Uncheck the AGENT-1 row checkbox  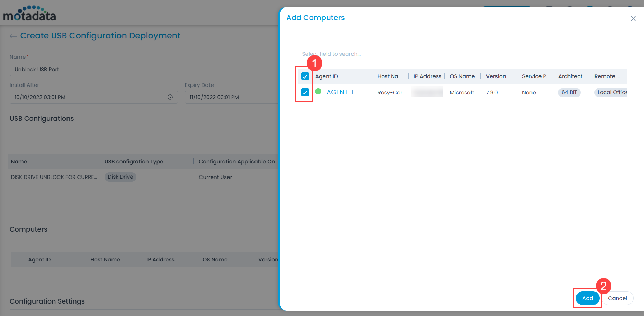click(x=305, y=92)
